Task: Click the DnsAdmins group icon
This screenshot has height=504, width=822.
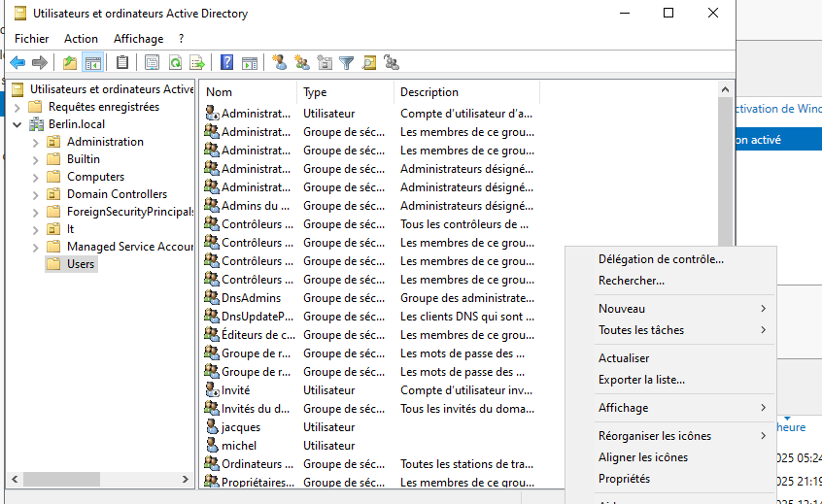Action: click(212, 297)
